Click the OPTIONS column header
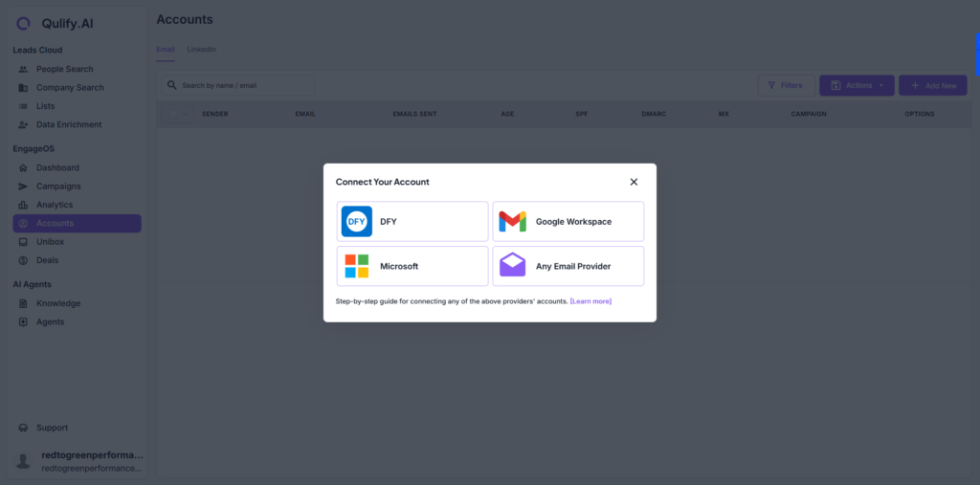980x485 pixels. pos(920,115)
